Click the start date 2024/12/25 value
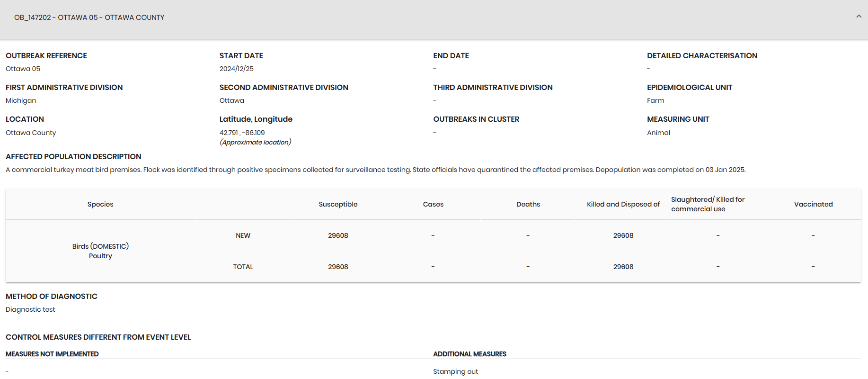The image size is (868, 379). point(236,69)
